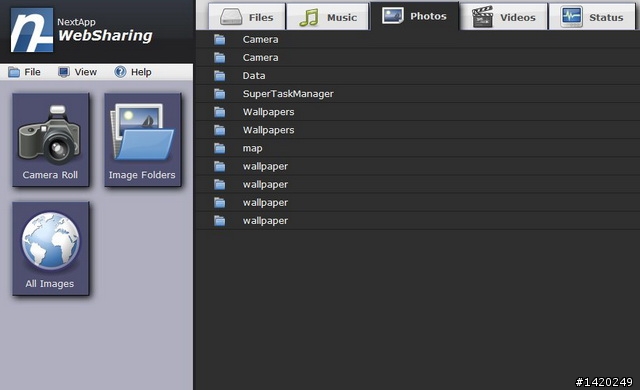Image resolution: width=640 pixels, height=390 pixels.
Task: Open the All Images globe tile
Action: click(x=51, y=248)
